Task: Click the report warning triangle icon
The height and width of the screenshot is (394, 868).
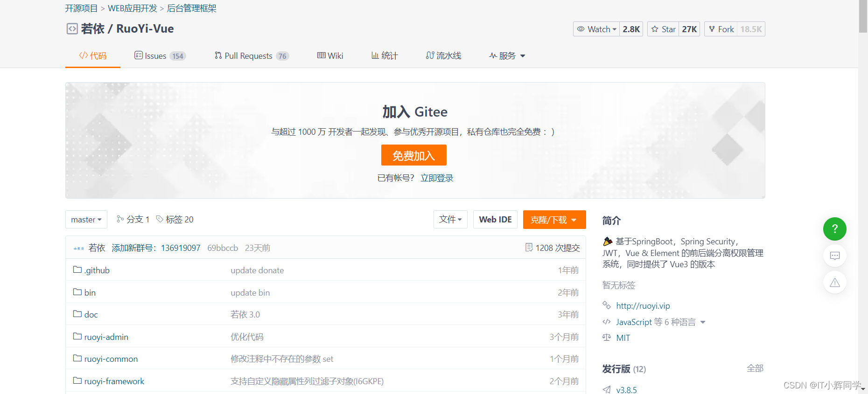Action: 835,283
